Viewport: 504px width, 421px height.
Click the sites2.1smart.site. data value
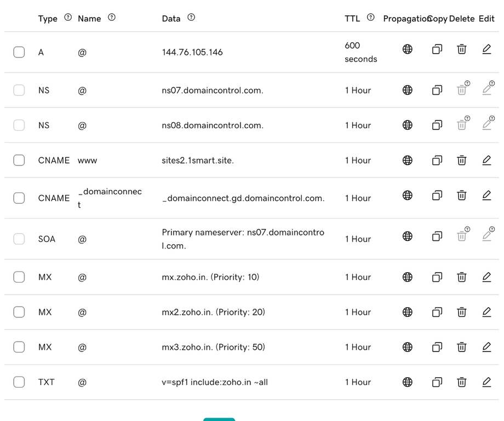[198, 160]
